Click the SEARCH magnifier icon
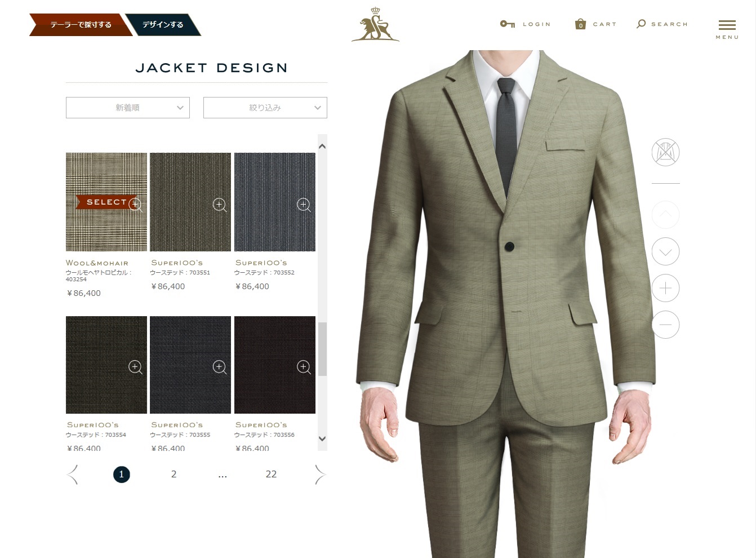The width and height of the screenshot is (756, 558). [641, 24]
